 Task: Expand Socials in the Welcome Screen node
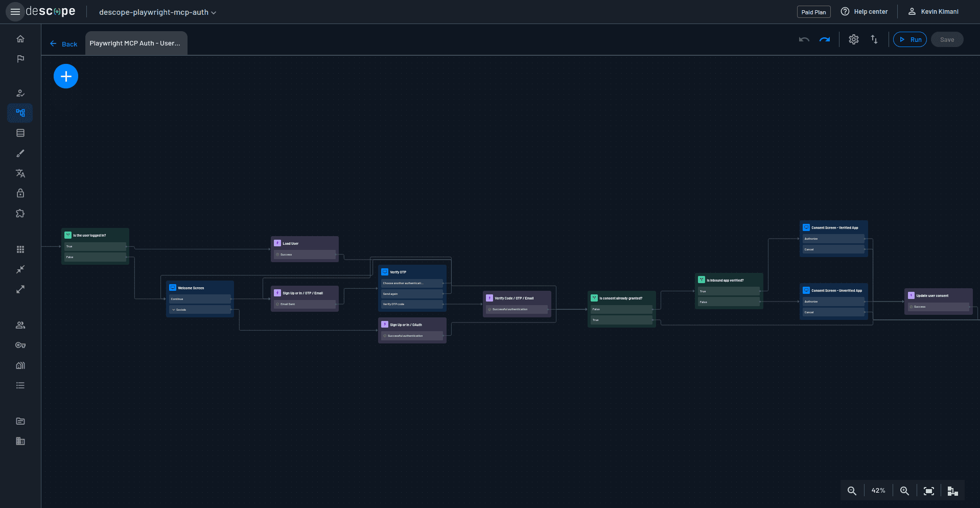click(x=174, y=310)
